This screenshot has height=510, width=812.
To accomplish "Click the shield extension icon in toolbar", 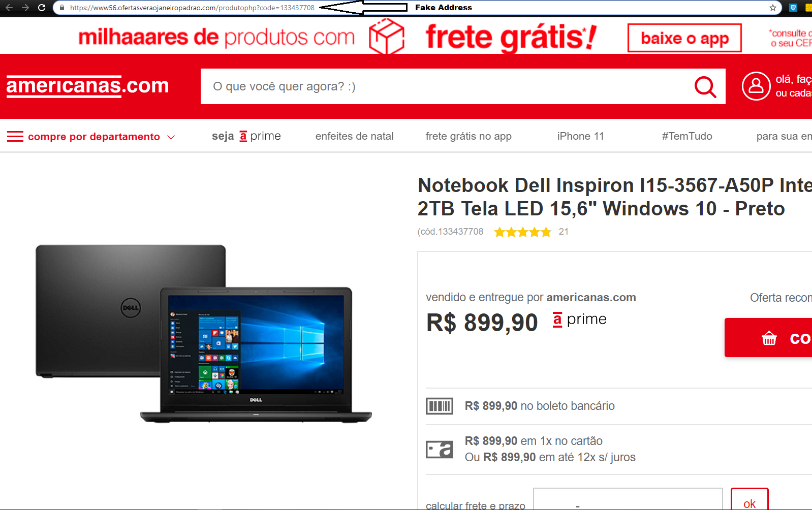I will (793, 8).
